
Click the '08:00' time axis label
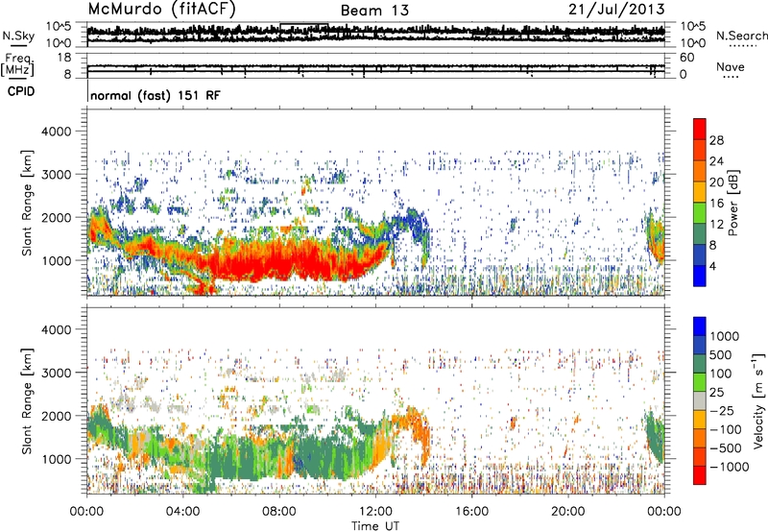[279, 511]
